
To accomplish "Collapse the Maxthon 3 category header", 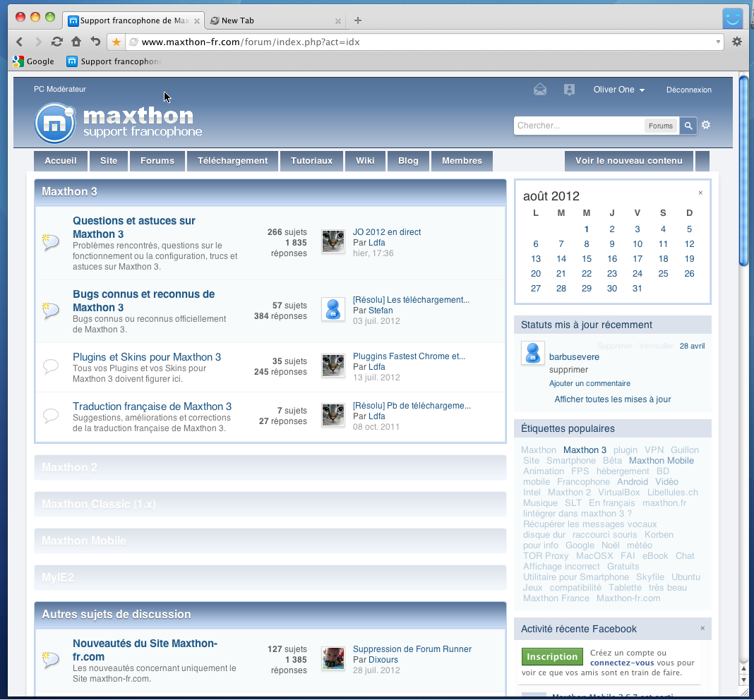I will point(270,192).
